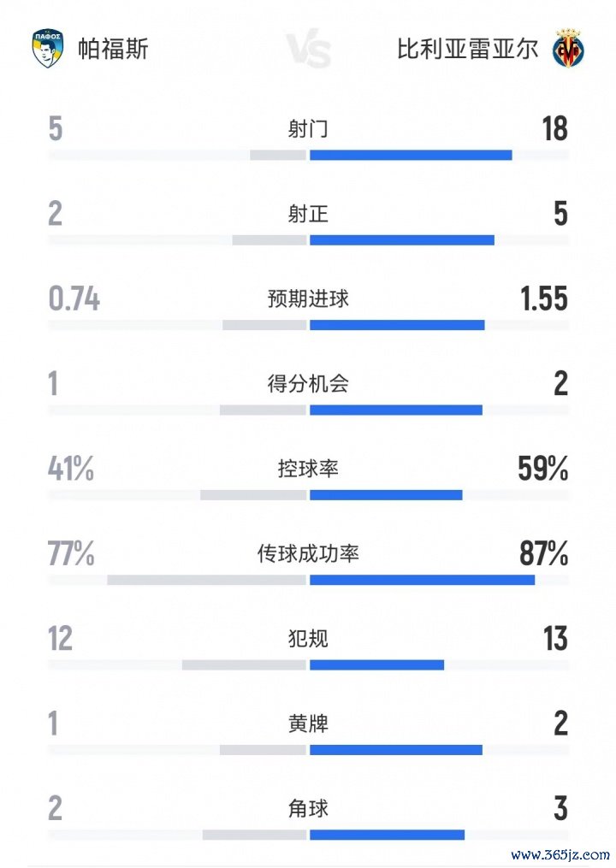The image size is (616, 868).
Task: Click the 射正 stat label
Action: [308, 214]
